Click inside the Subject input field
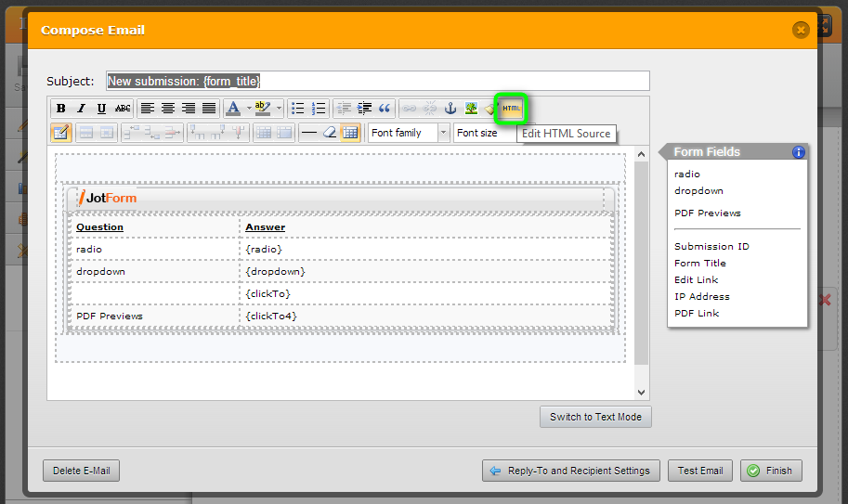848x504 pixels. click(x=377, y=81)
